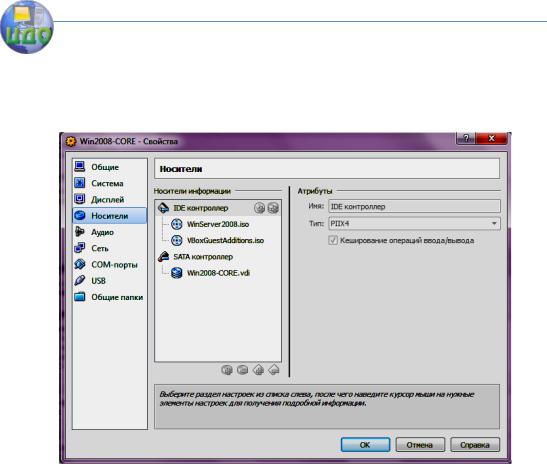Select WinServer2008.iso in storage tree

218,224
